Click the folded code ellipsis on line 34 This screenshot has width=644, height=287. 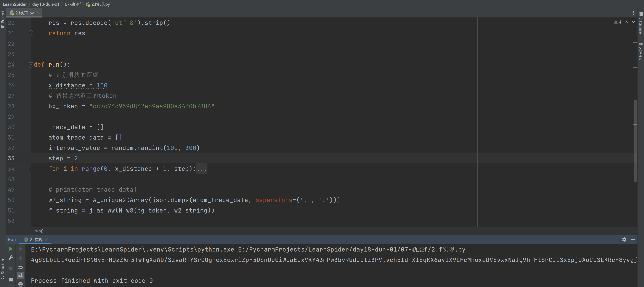[x=202, y=169]
